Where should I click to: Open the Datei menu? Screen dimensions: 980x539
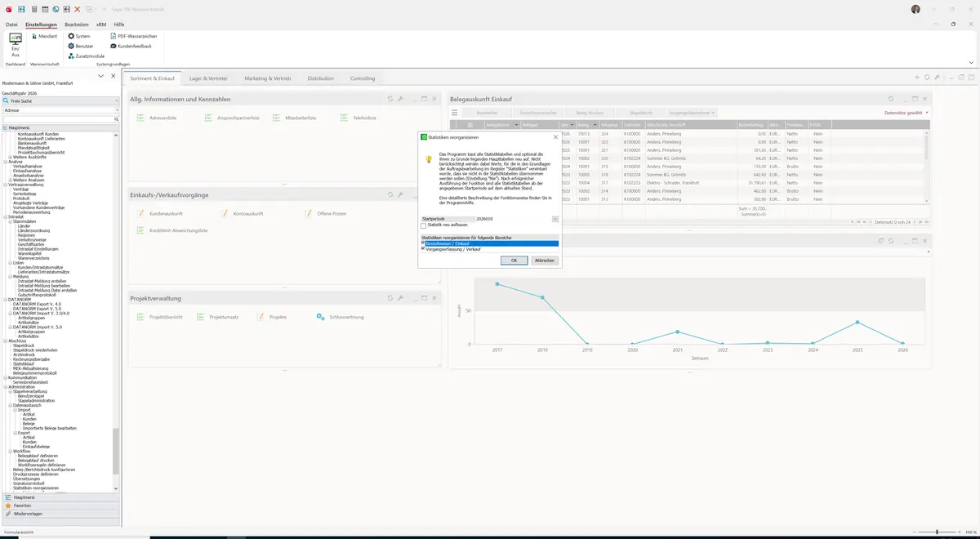coord(11,24)
